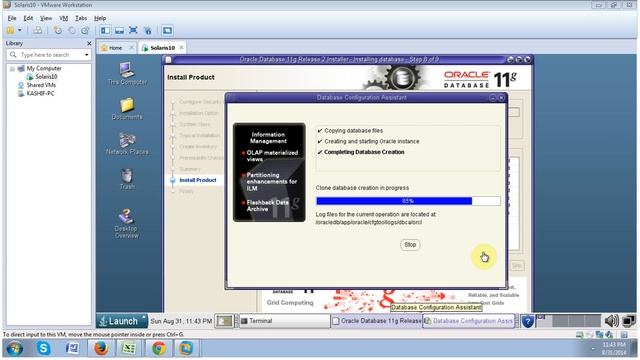Click the Windows system clock
The width and height of the screenshot is (640, 360).
[614, 349]
